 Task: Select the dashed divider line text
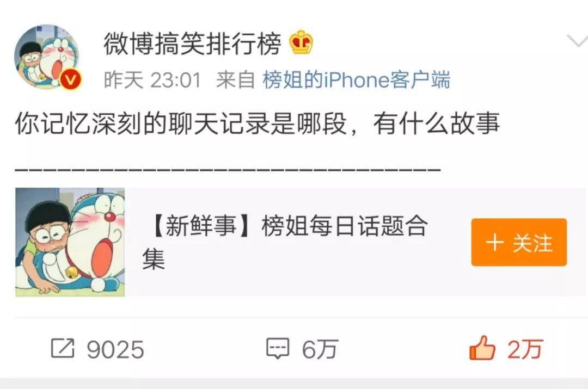point(228,169)
